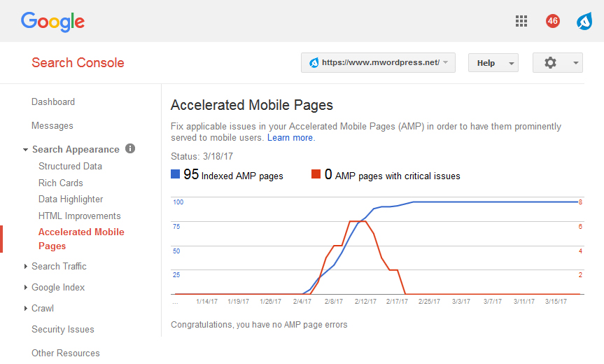604x364 pixels.
Task: Expand the Google Index section
Action: [25, 287]
